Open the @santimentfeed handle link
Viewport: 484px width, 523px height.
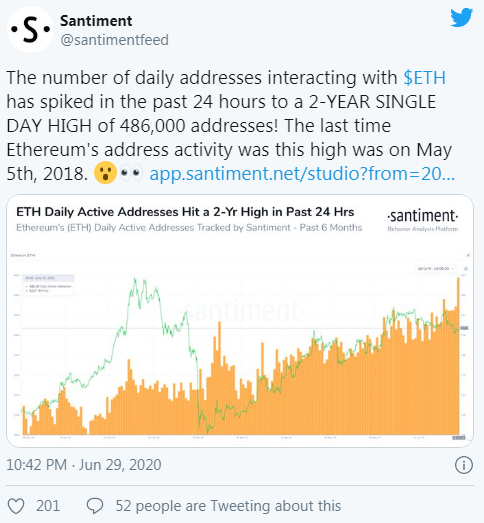tap(114, 40)
